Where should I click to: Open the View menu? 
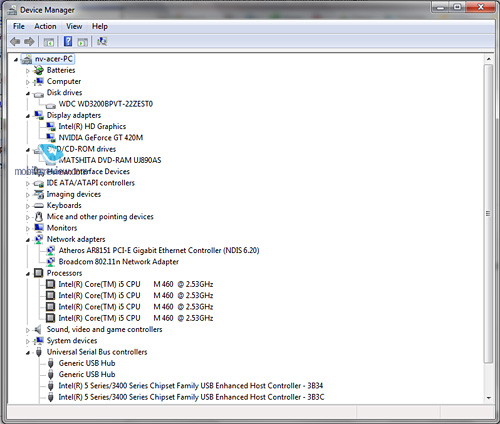coord(74,26)
